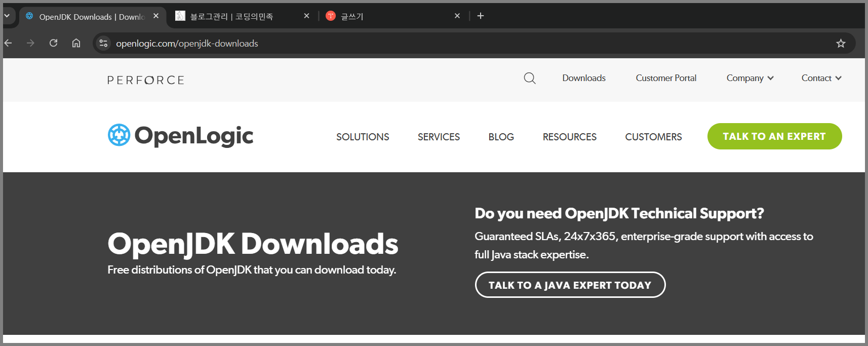This screenshot has width=868, height=346.
Task: Reload the current page
Action: (x=53, y=43)
